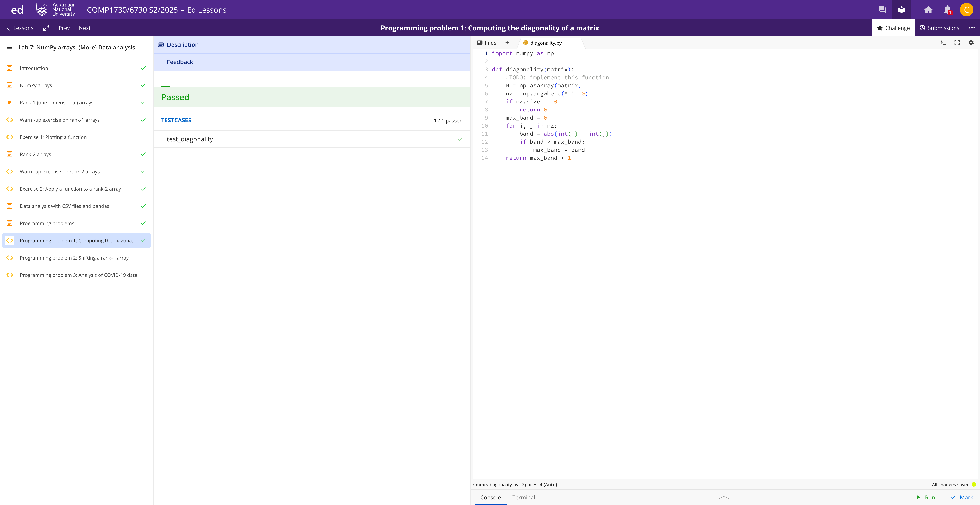Select the Console tab

(490, 497)
